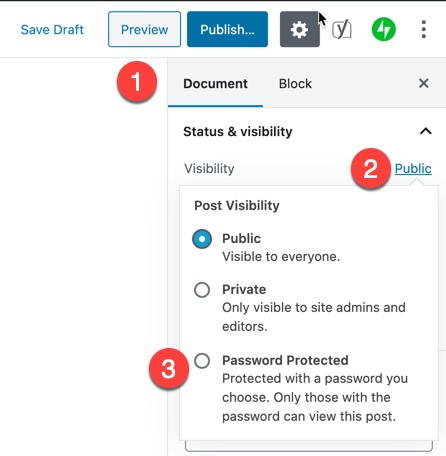Select the Private visibility radio button
446x456 pixels.
[x=202, y=290]
